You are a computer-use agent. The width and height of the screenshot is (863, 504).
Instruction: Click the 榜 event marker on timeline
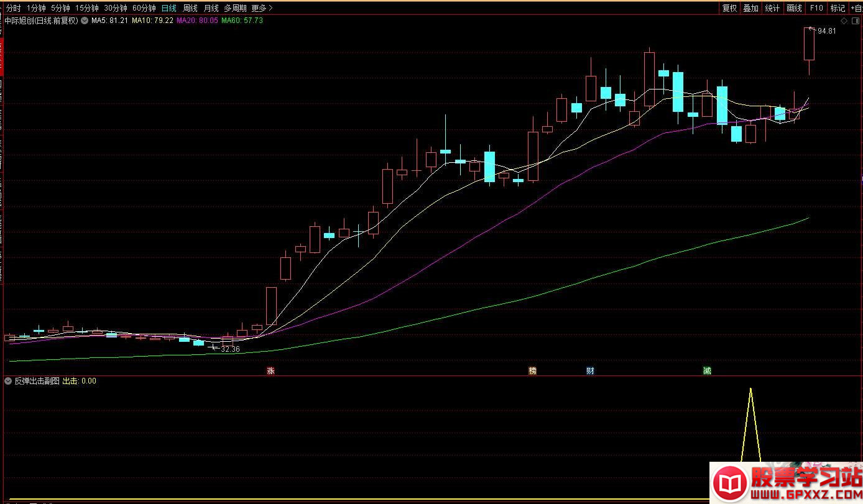click(x=532, y=371)
